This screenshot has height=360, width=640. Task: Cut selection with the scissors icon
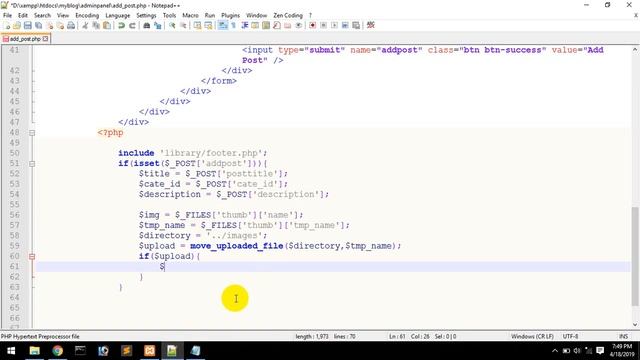point(85,25)
